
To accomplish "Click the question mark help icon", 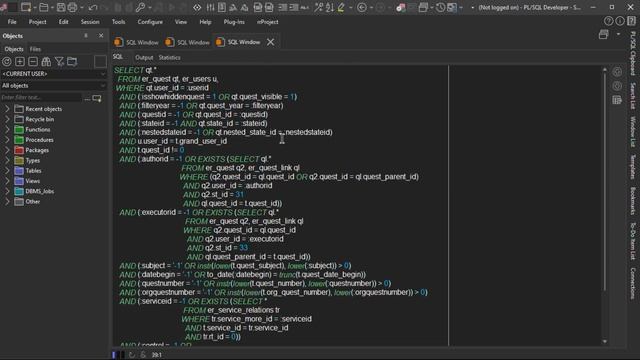I will click(x=608, y=21).
